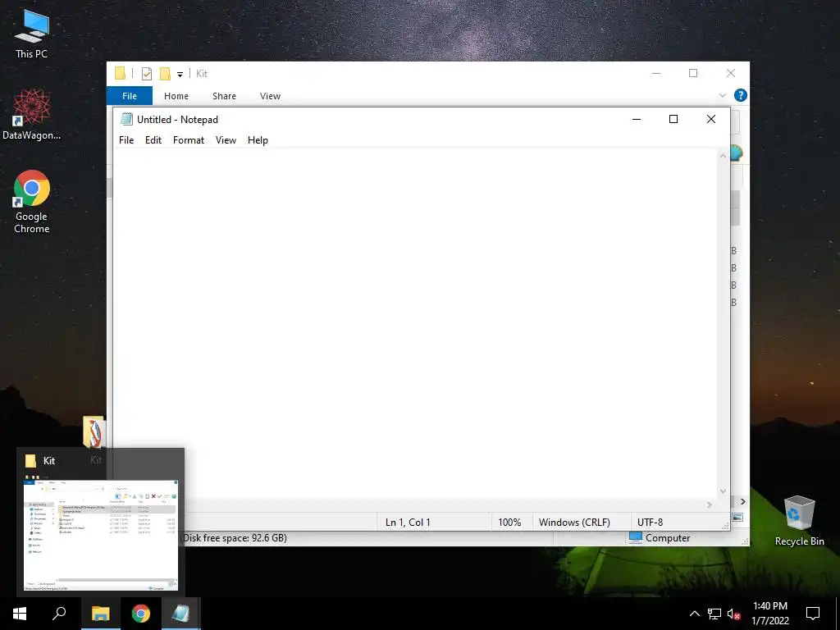Close the Notepad window
Viewport: 840px width, 630px height.
pyautogui.click(x=711, y=119)
